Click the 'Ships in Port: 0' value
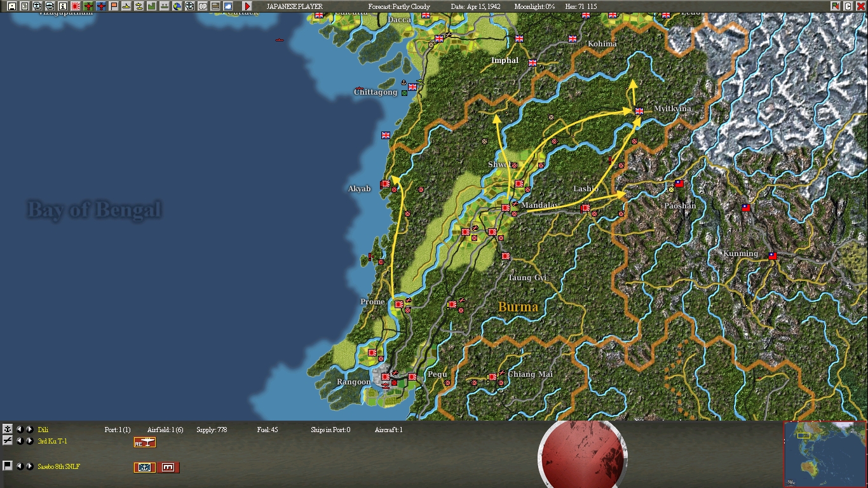The height and width of the screenshot is (488, 868). coord(330,430)
